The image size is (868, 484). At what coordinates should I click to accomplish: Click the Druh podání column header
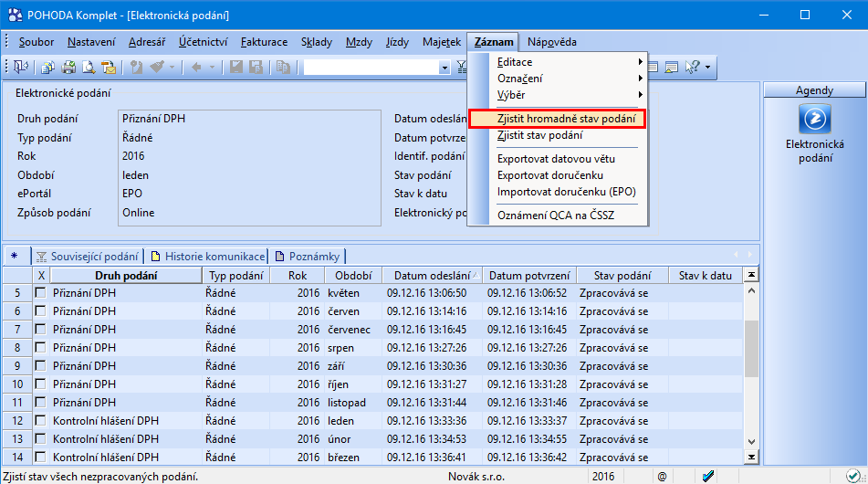(126, 275)
